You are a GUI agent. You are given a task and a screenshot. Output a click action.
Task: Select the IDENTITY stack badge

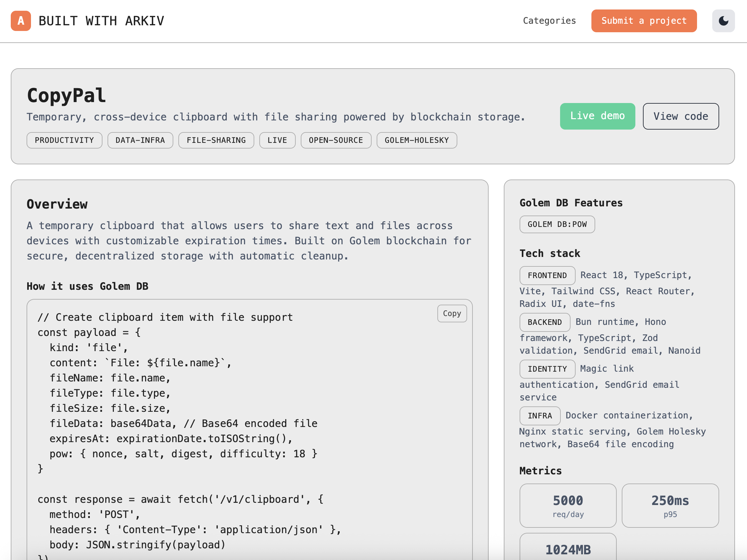coord(547,368)
